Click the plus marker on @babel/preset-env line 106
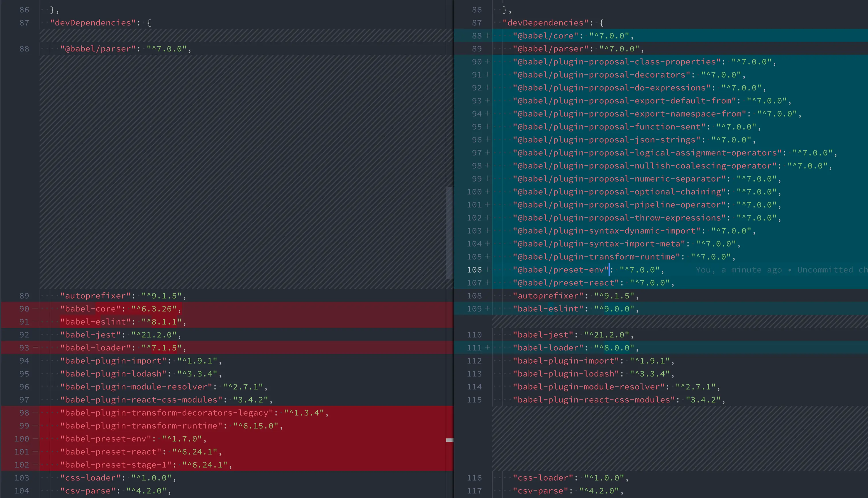 pyautogui.click(x=488, y=269)
